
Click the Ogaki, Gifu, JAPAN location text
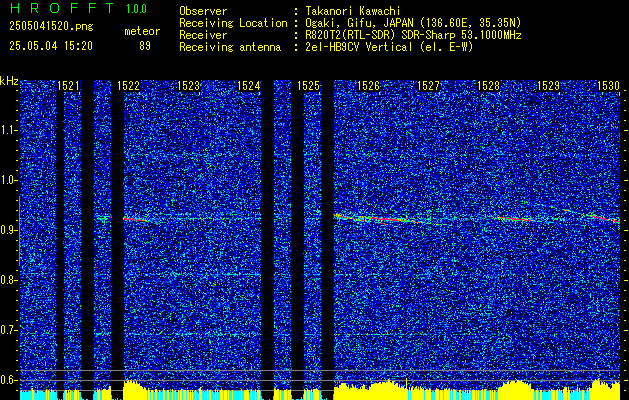coord(413,23)
